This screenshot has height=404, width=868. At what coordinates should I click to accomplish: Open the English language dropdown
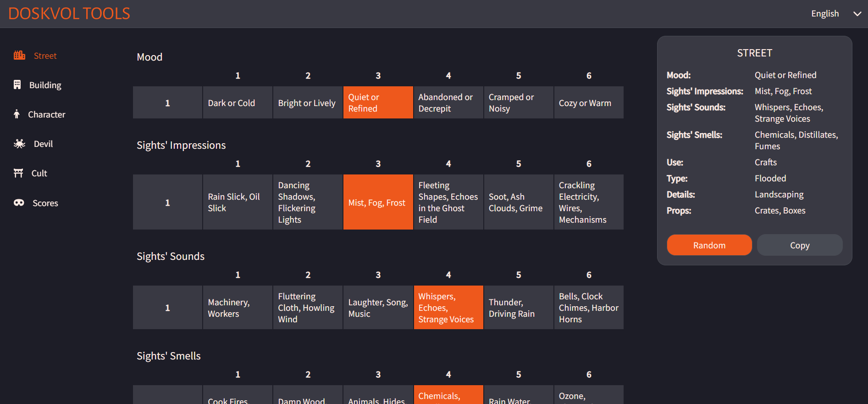[835, 14]
